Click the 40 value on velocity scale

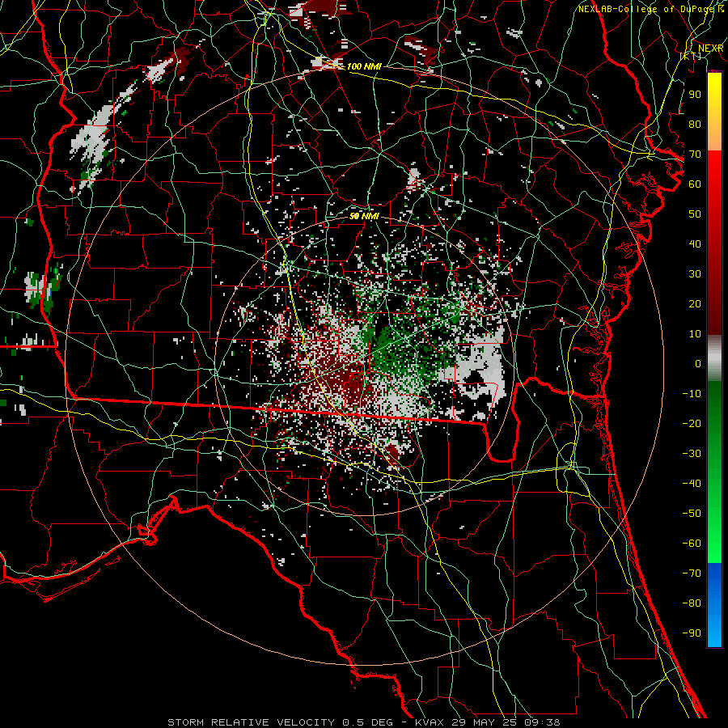point(695,244)
